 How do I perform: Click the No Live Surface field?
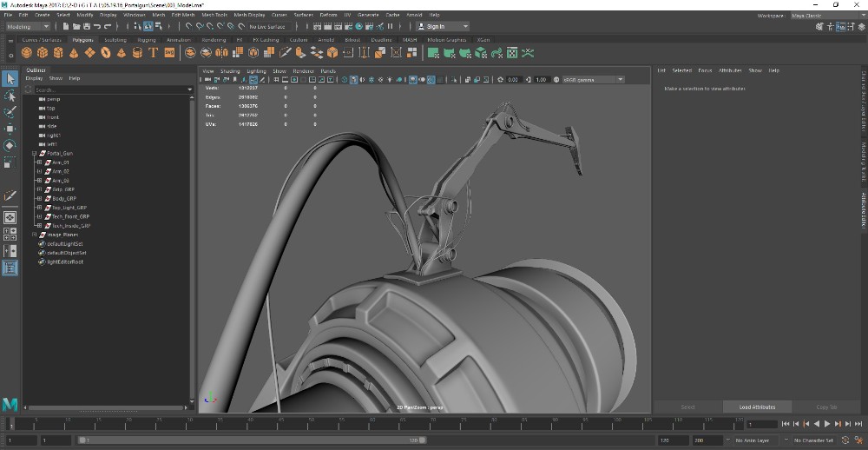coord(268,27)
